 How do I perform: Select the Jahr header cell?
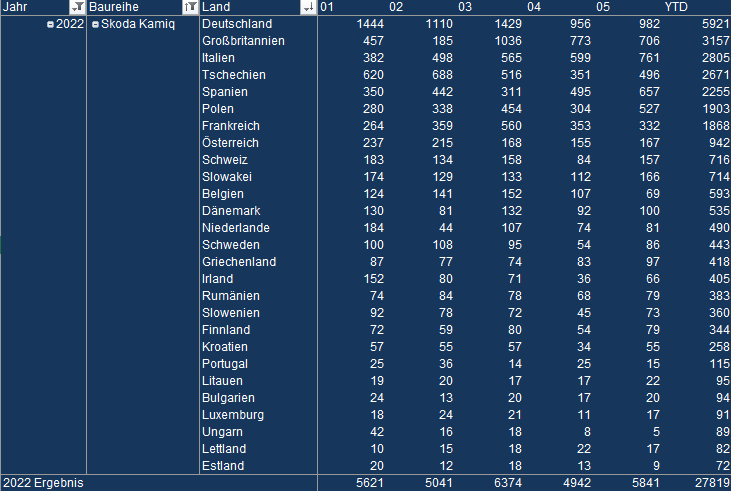[43, 7]
